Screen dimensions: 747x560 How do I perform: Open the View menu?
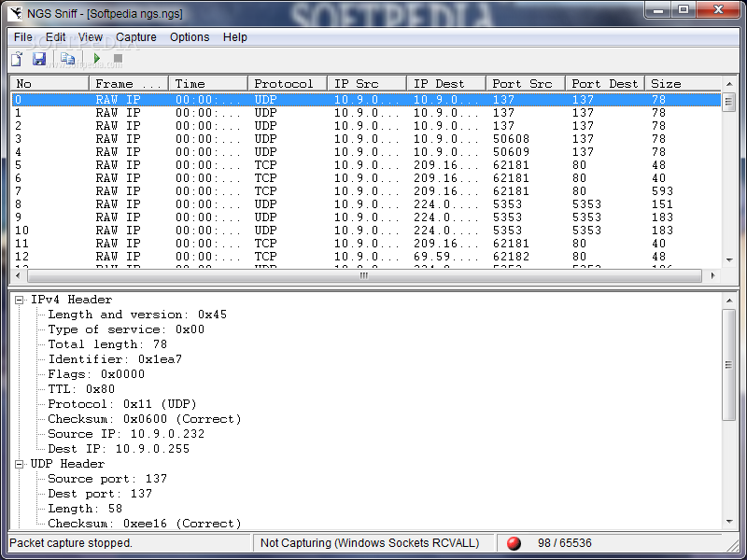[x=90, y=37]
